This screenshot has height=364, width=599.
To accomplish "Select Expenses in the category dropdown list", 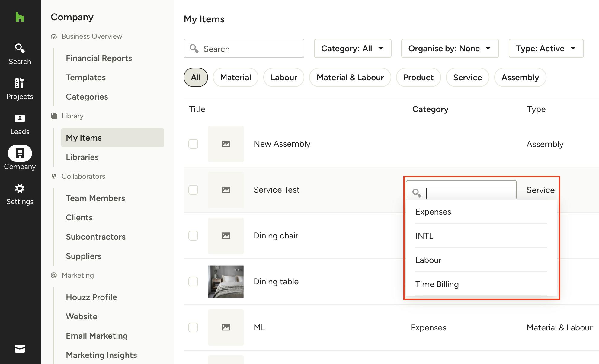I will 433,212.
